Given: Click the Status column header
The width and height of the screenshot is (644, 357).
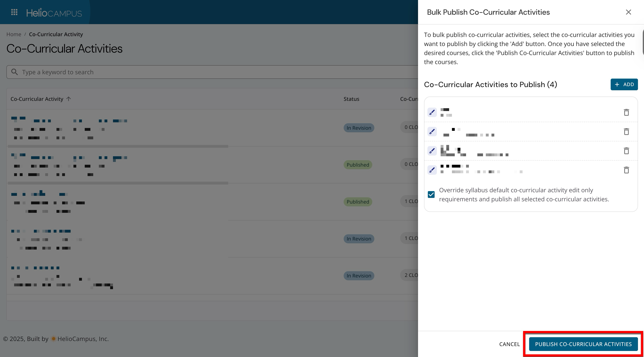Looking at the screenshot, I should (351, 99).
